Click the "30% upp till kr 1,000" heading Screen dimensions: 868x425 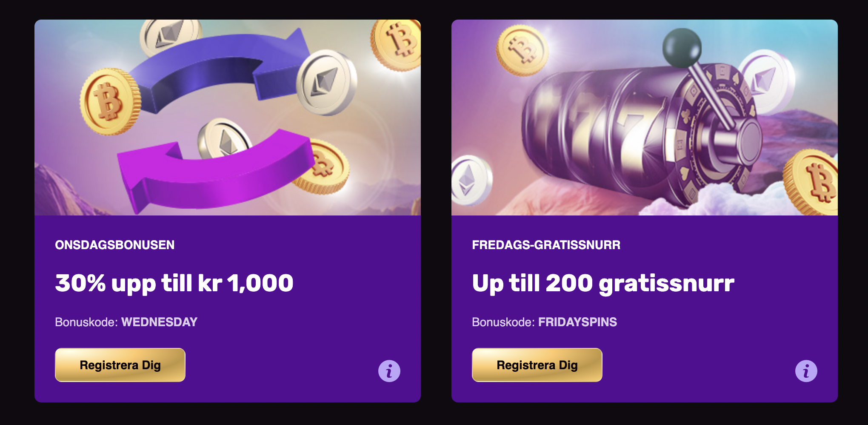174,283
